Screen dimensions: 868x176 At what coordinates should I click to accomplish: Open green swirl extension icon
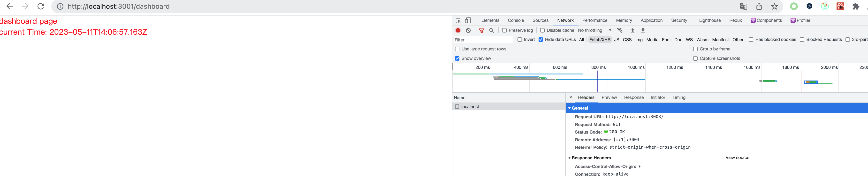(825, 6)
